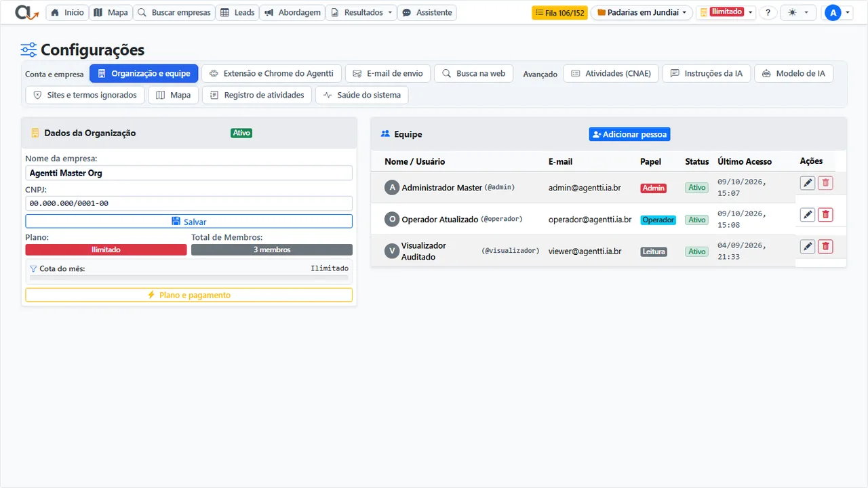
Task: Navigate to Leads
Action: tap(237, 13)
